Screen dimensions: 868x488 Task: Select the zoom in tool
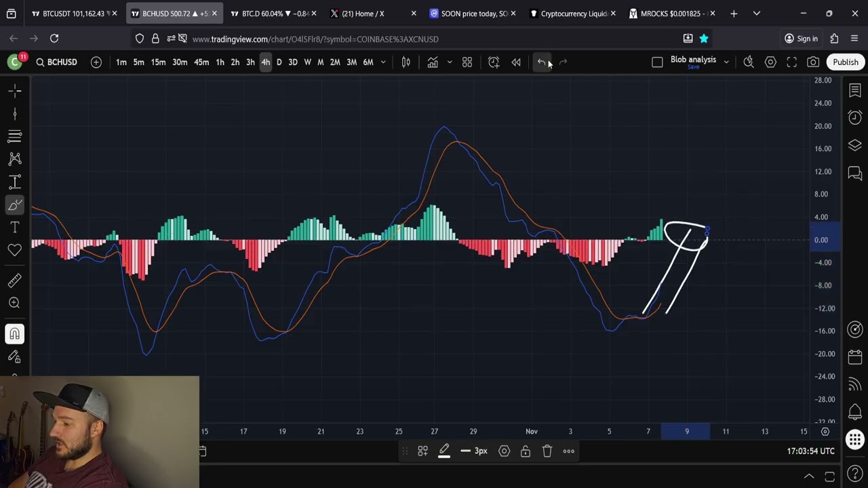[x=15, y=303]
